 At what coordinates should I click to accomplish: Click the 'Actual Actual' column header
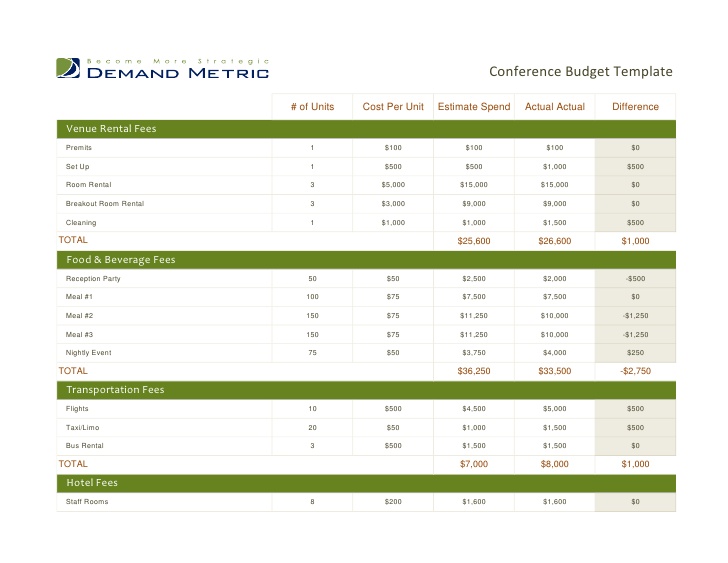(555, 107)
